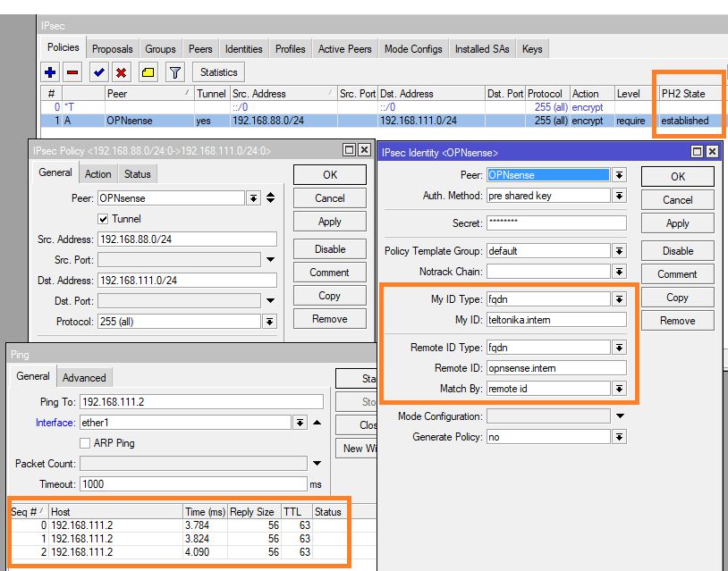Switch to the Identities tab

244,49
